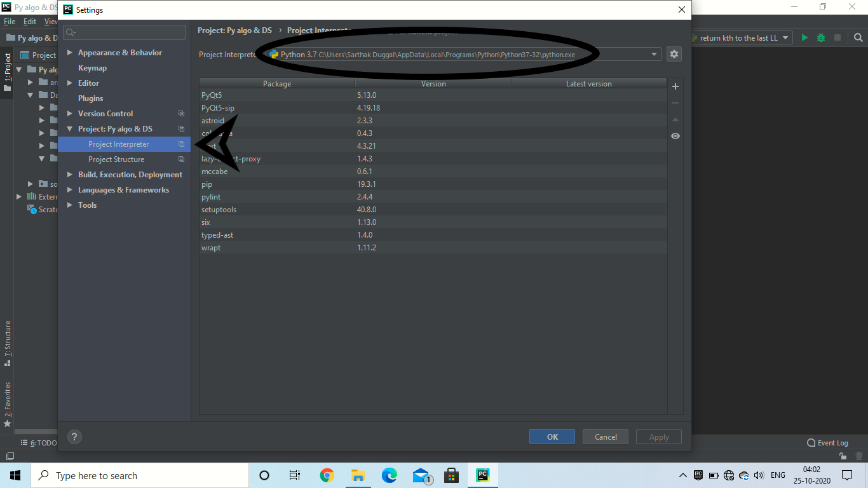This screenshot has height=488, width=868.
Task: Click the plus icon to install package
Action: coord(675,86)
